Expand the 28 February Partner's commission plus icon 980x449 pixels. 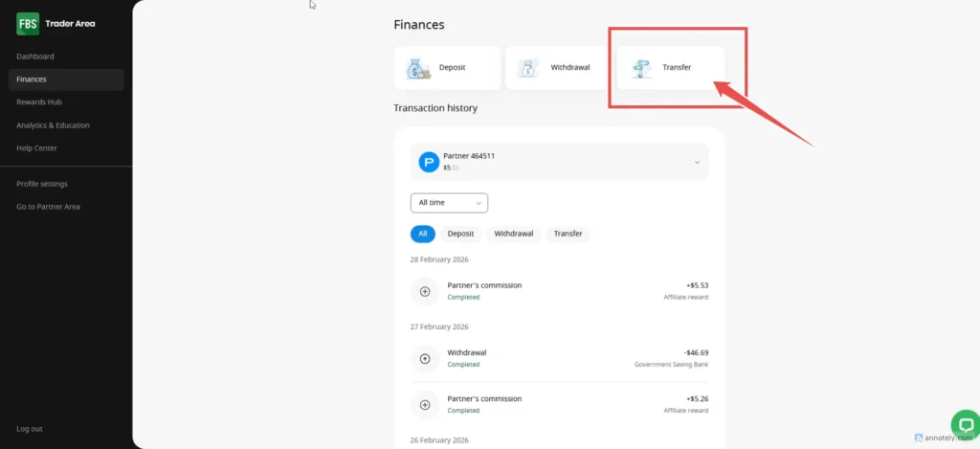(425, 291)
